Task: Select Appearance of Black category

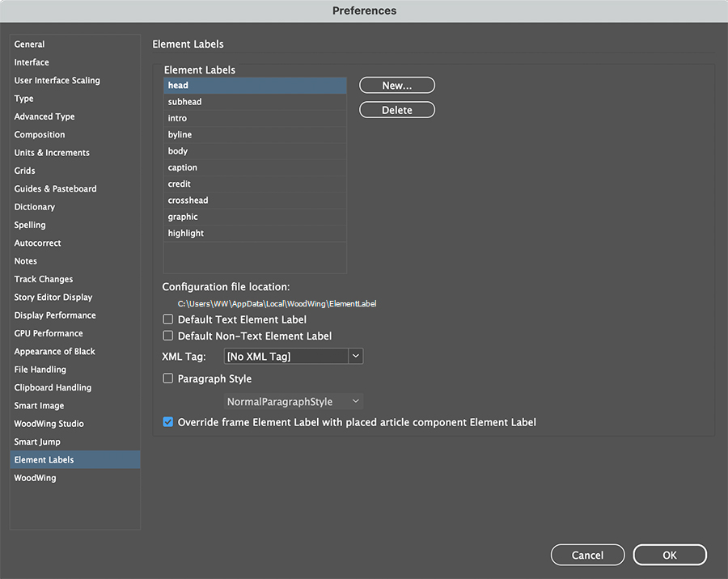Action: coord(75,352)
